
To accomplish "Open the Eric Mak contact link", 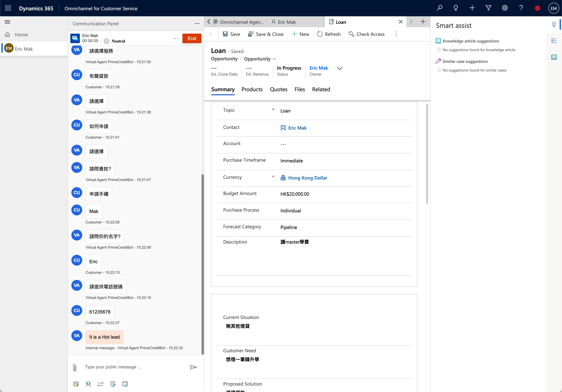I will pyautogui.click(x=297, y=128).
